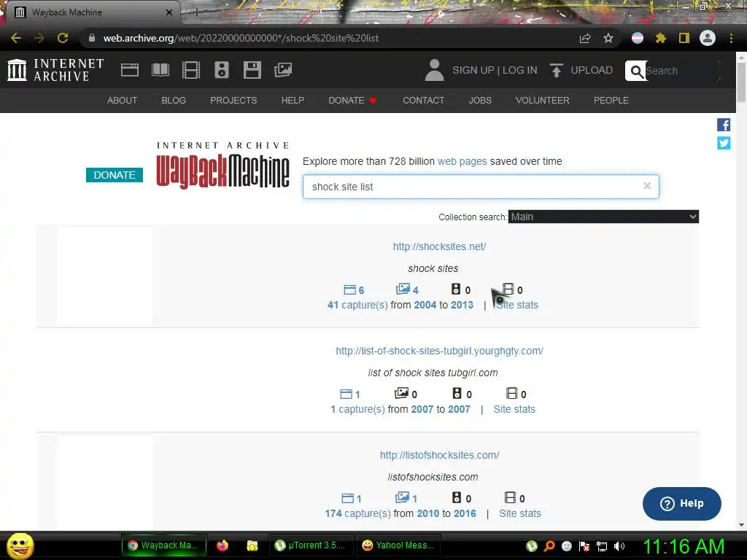Click SIGN UP link
Image resolution: width=747 pixels, height=560 pixels.
(473, 70)
